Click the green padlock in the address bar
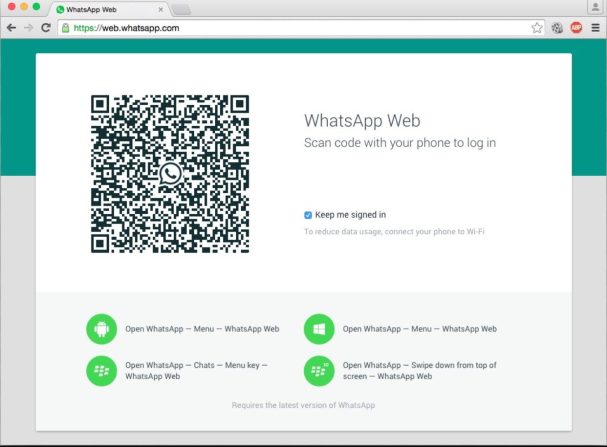 [x=66, y=28]
